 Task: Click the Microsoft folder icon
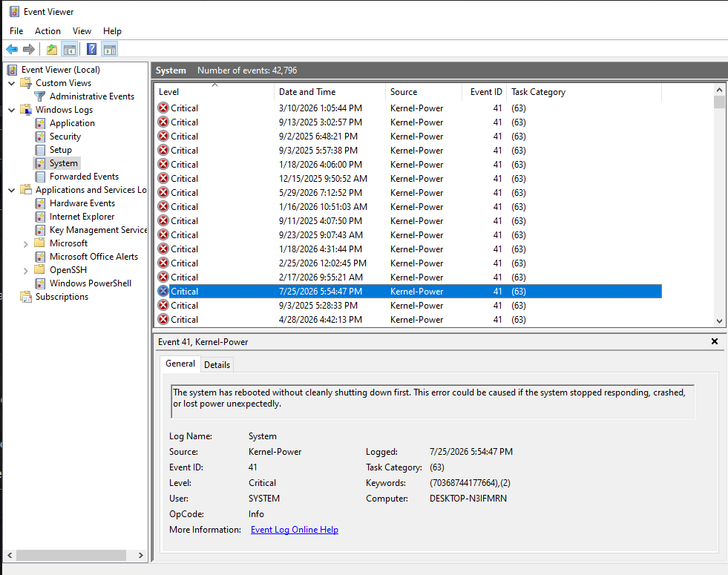40,243
